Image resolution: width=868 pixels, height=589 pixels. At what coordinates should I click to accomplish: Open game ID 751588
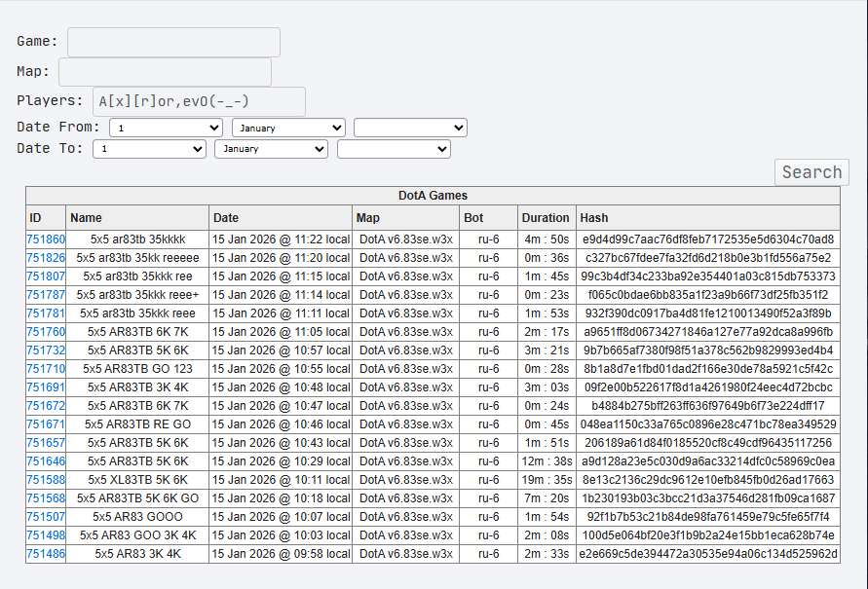pos(46,480)
